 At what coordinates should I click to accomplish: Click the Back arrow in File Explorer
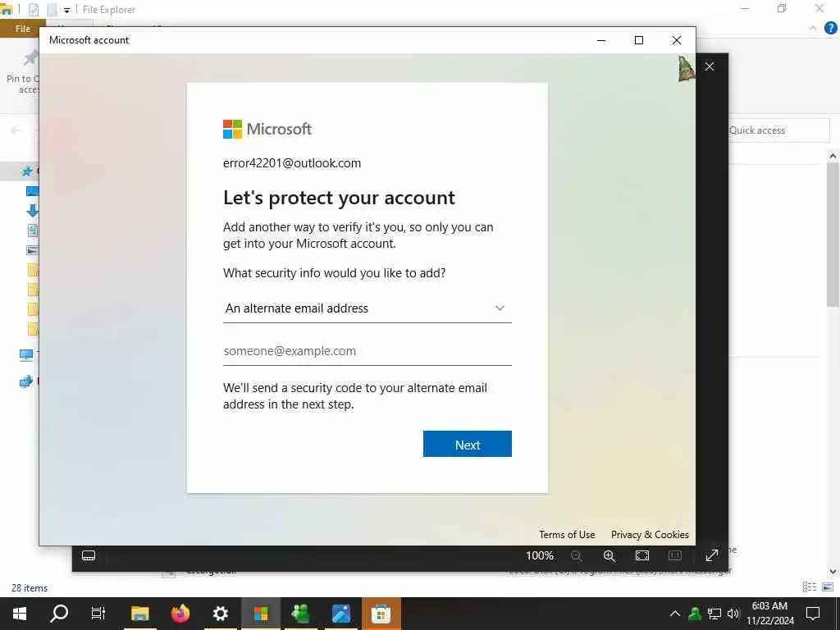(16, 130)
